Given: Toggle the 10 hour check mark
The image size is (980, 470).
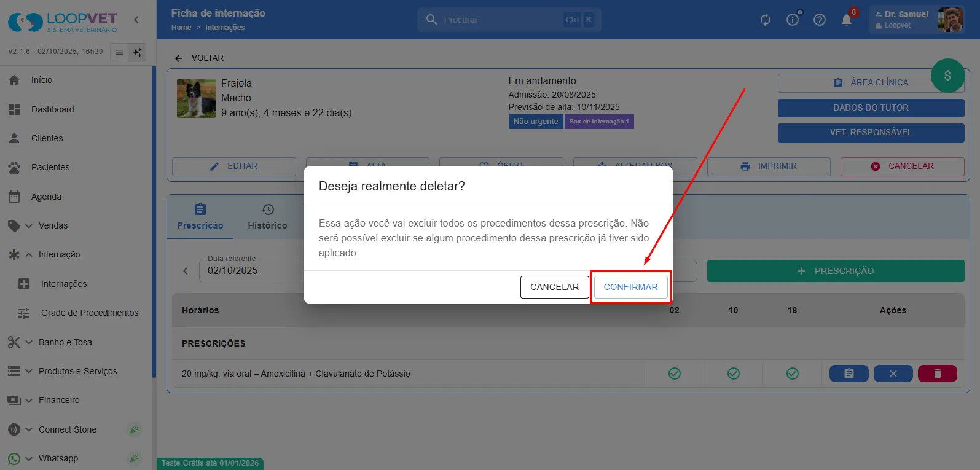Looking at the screenshot, I should (733, 374).
